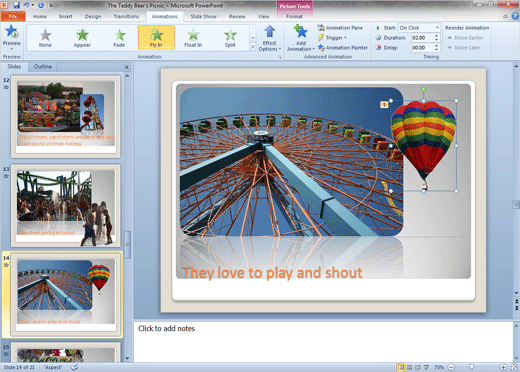Open the Transitions ribbon tab

[x=126, y=16]
